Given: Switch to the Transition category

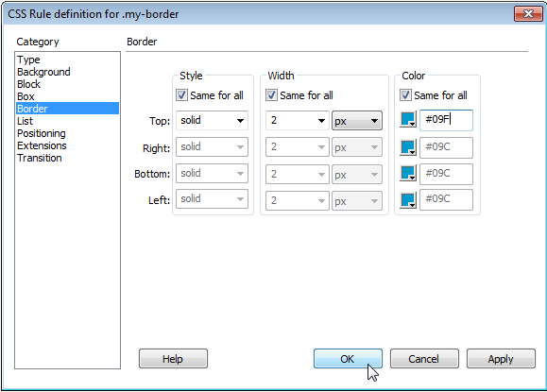Looking at the screenshot, I should (40, 158).
